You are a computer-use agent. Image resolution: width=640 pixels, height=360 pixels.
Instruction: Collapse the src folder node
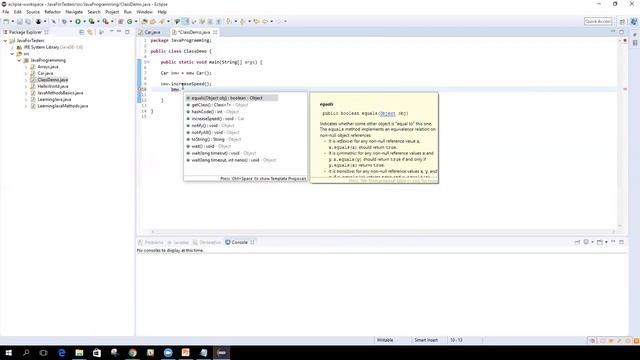tap(12, 54)
